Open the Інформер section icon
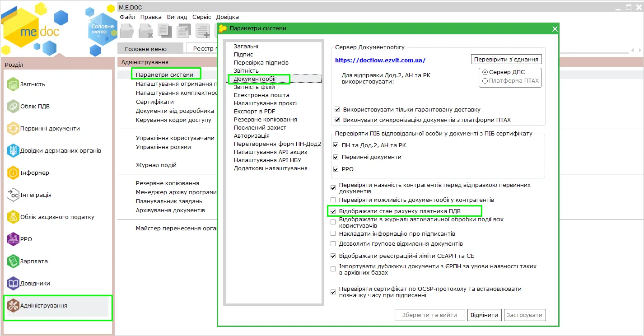The image size is (644, 336). coord(13,173)
